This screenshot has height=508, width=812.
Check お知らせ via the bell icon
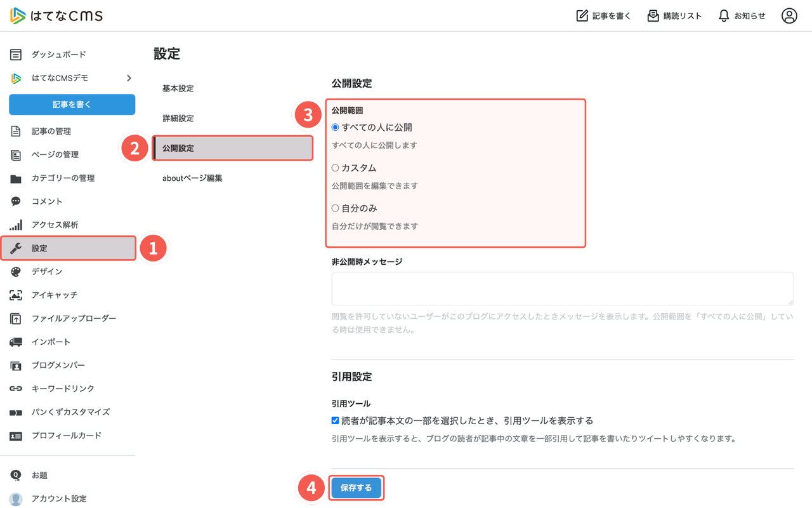(723, 15)
